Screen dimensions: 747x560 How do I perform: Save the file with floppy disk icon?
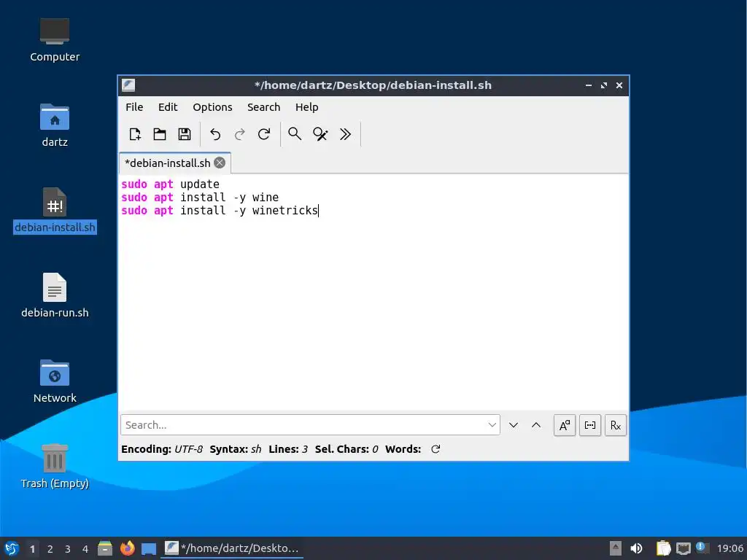click(x=185, y=134)
